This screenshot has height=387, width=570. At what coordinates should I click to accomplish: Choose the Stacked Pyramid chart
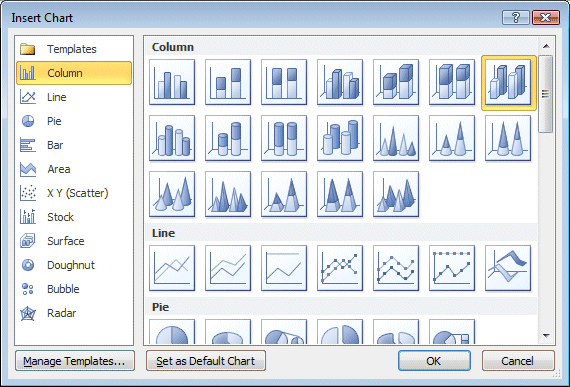pyautogui.click(x=284, y=194)
